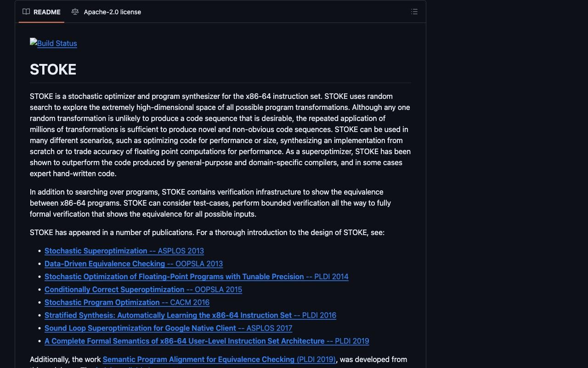Click the STOKE heading
The width and height of the screenshot is (588, 368).
pyautogui.click(x=53, y=69)
